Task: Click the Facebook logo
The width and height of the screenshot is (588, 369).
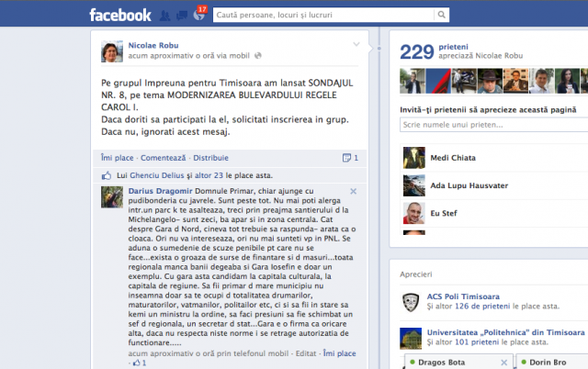Action: pos(120,15)
